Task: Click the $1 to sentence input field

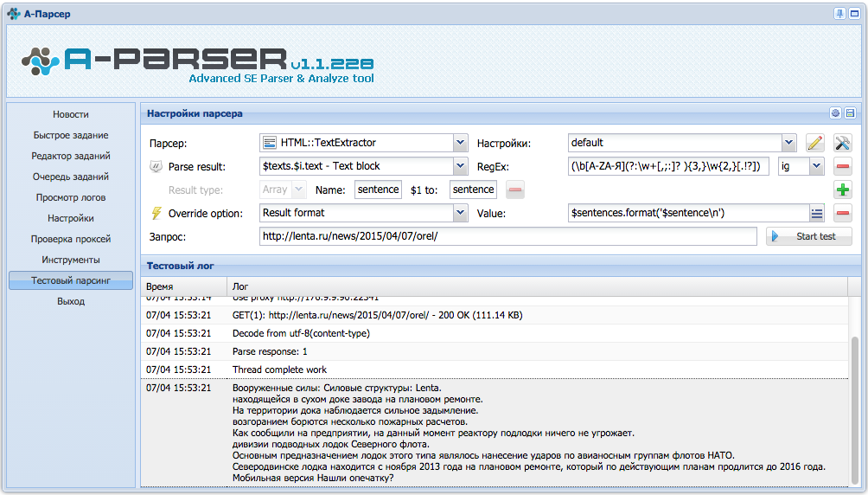Action: coord(473,190)
